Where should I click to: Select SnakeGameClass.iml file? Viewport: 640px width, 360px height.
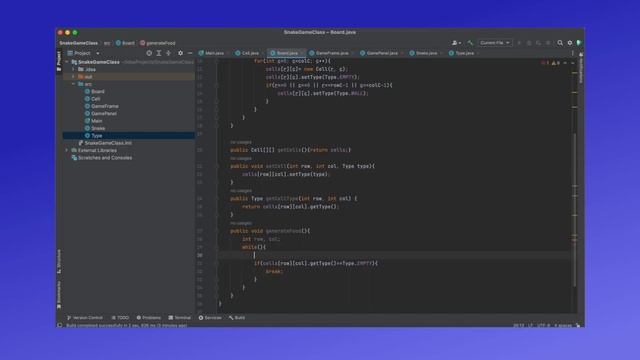tap(108, 143)
